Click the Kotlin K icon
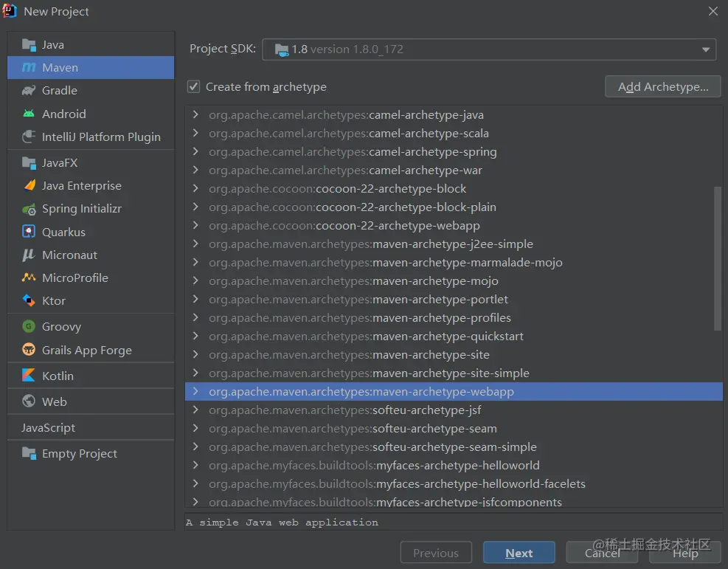Viewport: 728px width, 569px height. click(29, 376)
